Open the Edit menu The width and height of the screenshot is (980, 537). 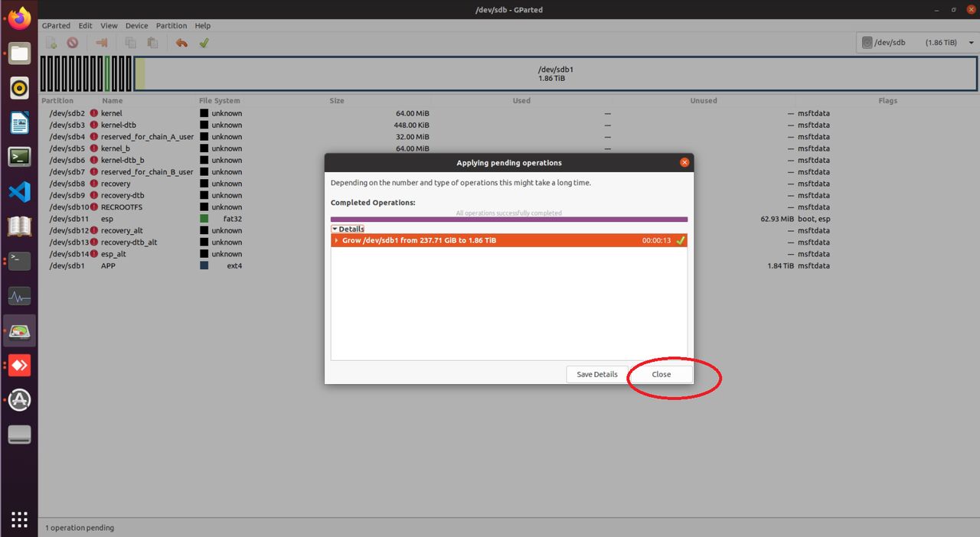(85, 25)
